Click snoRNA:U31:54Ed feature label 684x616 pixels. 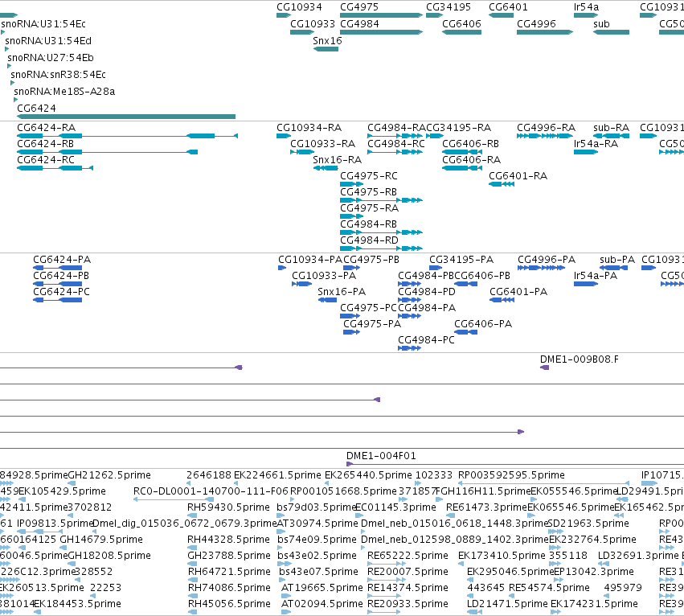(x=48, y=40)
